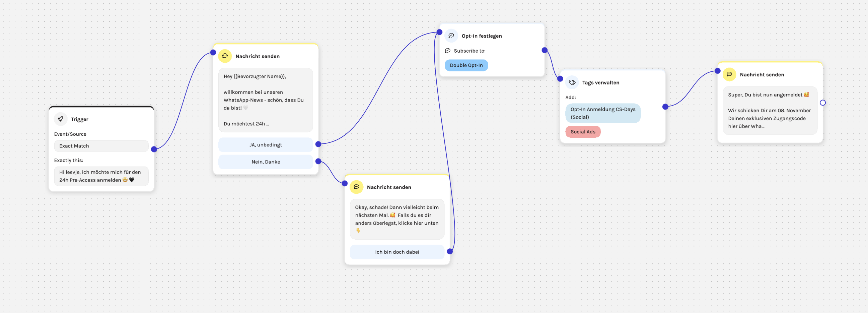Viewport: 868px width, 313px height.
Task: Click the Nein, Danke reply button
Action: (266, 162)
